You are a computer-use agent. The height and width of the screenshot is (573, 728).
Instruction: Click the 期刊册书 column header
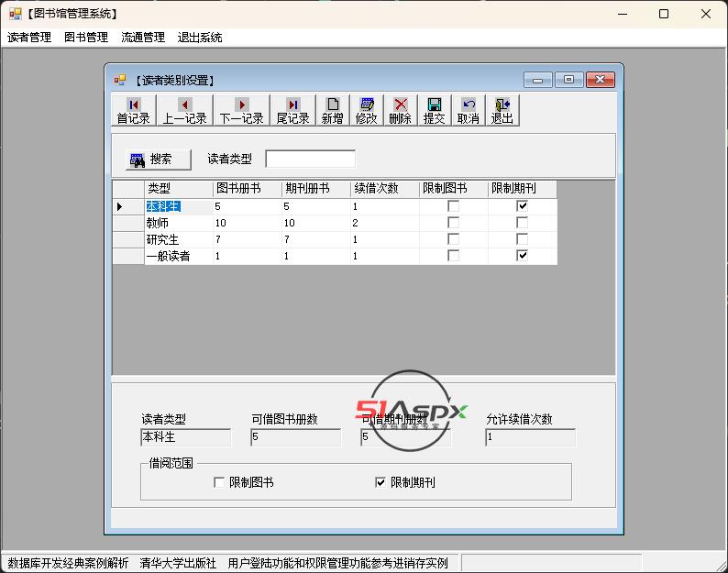pos(316,189)
